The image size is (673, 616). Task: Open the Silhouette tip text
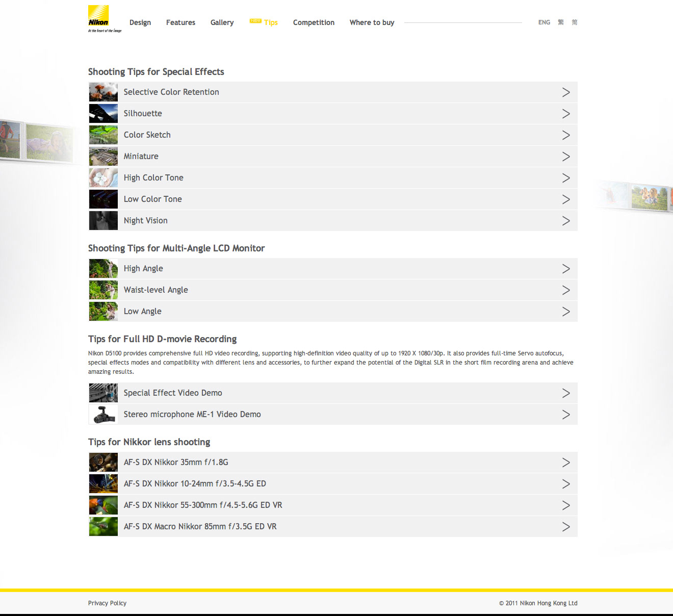pos(143,114)
